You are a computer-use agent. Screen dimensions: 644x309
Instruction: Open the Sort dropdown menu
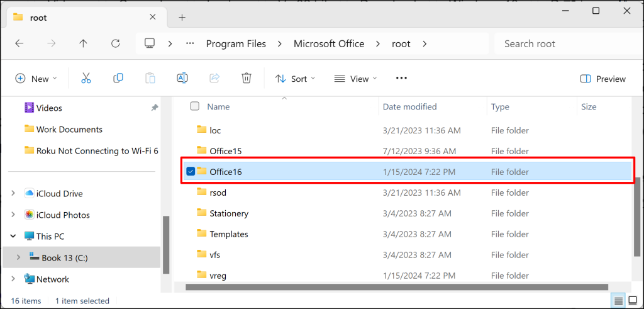click(296, 79)
